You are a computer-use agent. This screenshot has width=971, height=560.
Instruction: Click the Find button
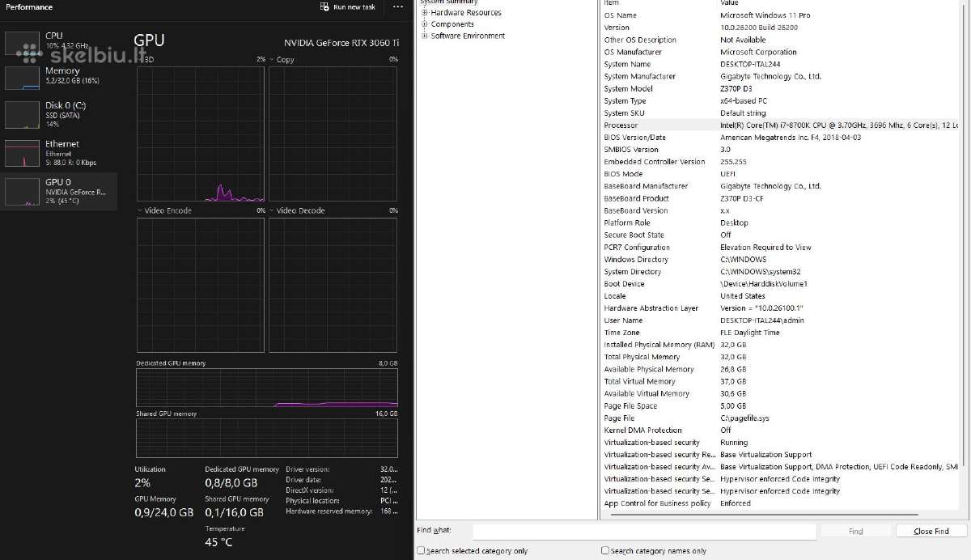(x=855, y=532)
